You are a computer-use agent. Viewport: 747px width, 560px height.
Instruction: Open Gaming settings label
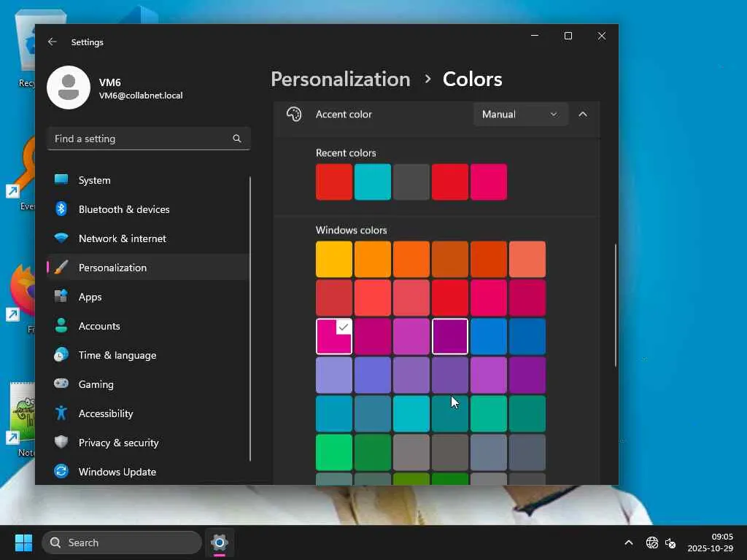pos(96,384)
